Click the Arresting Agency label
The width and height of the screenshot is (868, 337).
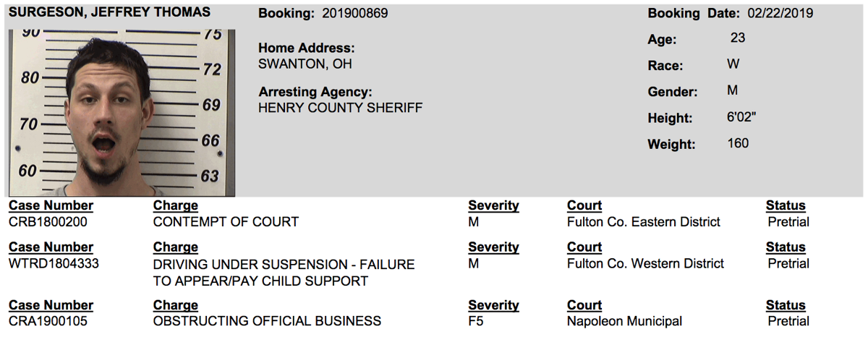[x=315, y=92]
